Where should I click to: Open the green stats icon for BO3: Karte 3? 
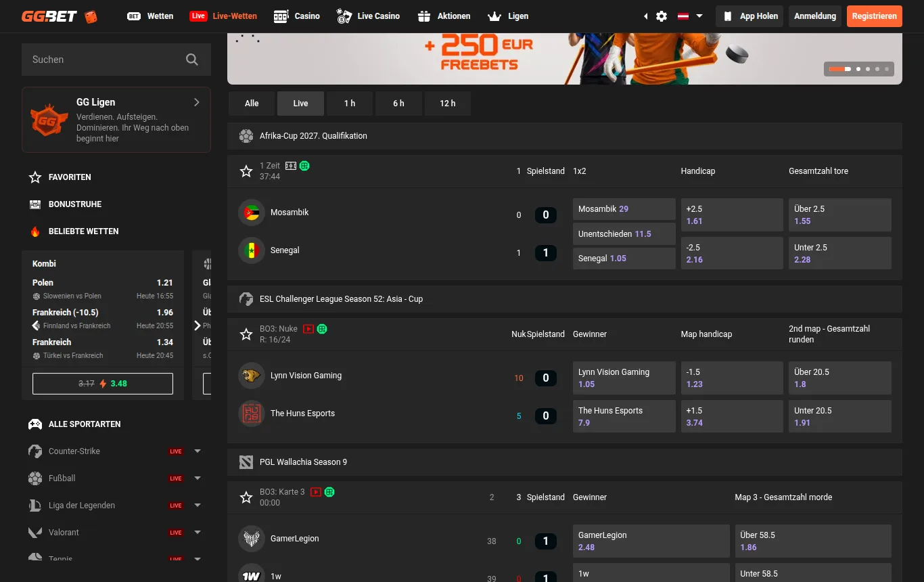coord(329,492)
